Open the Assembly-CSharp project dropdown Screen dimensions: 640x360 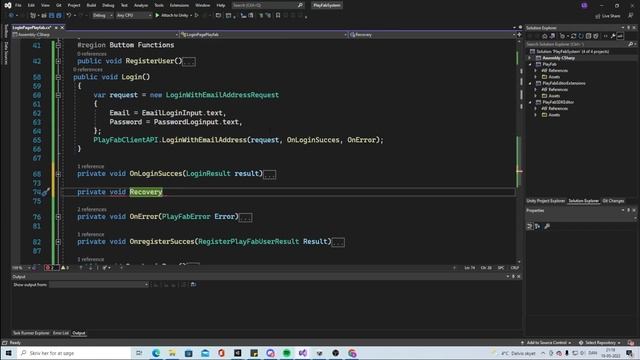pos(96,35)
